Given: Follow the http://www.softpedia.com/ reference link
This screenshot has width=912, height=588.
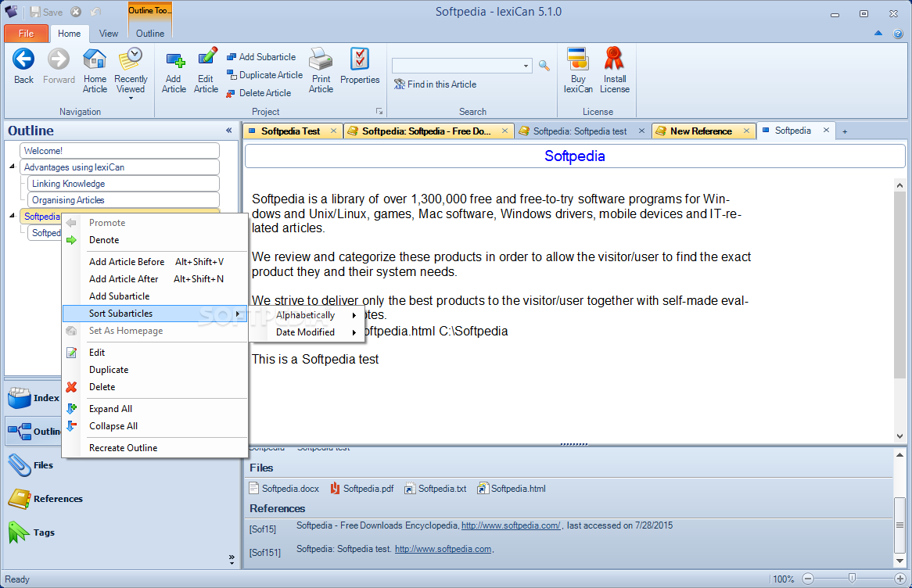Looking at the screenshot, I should click(511, 525).
